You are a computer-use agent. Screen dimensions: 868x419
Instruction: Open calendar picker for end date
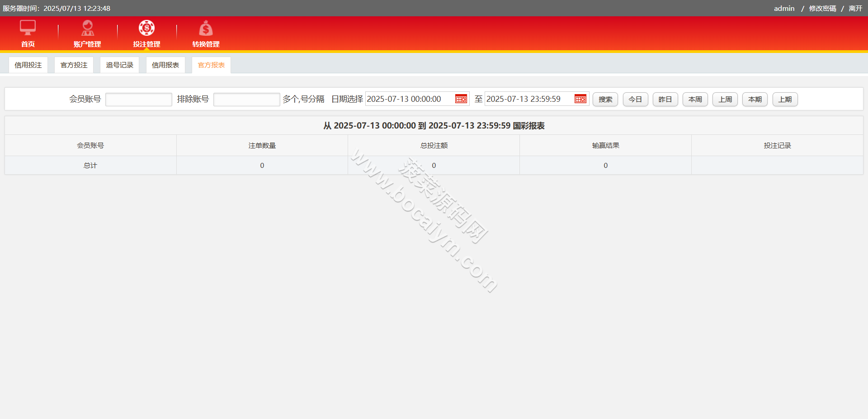point(580,99)
